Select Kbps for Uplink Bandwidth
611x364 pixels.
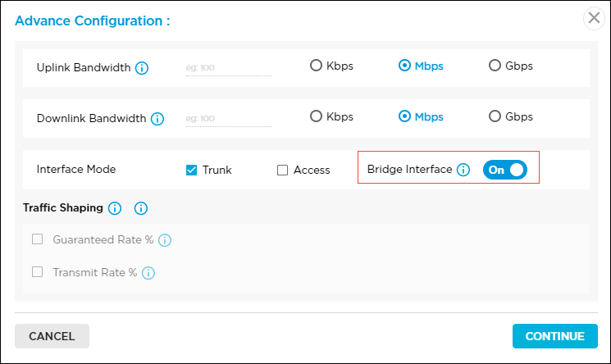point(316,65)
